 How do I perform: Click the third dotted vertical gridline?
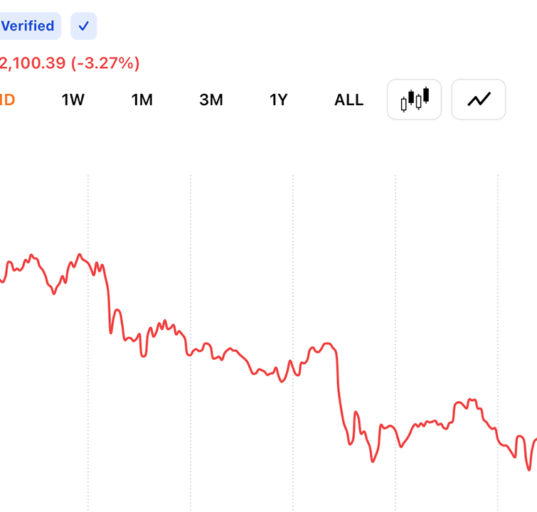[x=293, y=342]
